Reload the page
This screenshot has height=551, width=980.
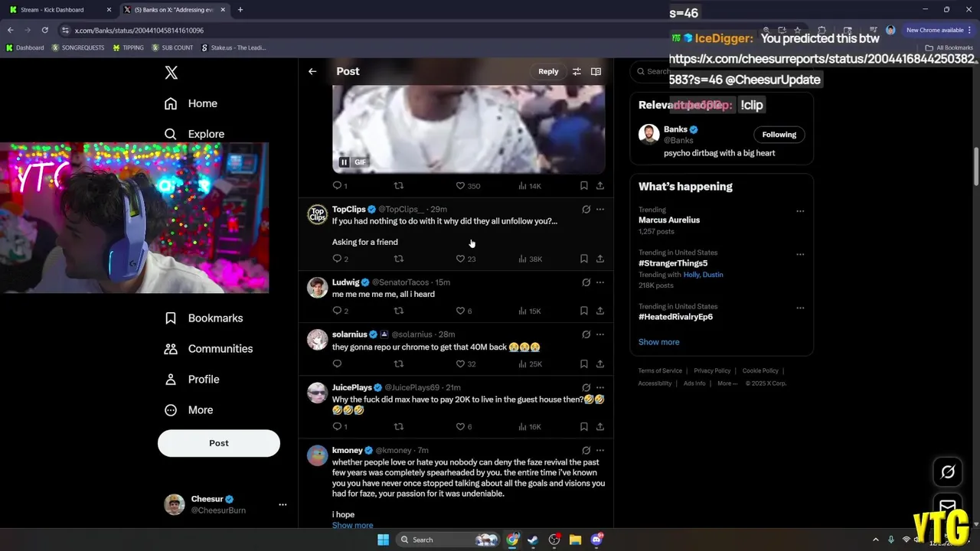tap(45, 30)
